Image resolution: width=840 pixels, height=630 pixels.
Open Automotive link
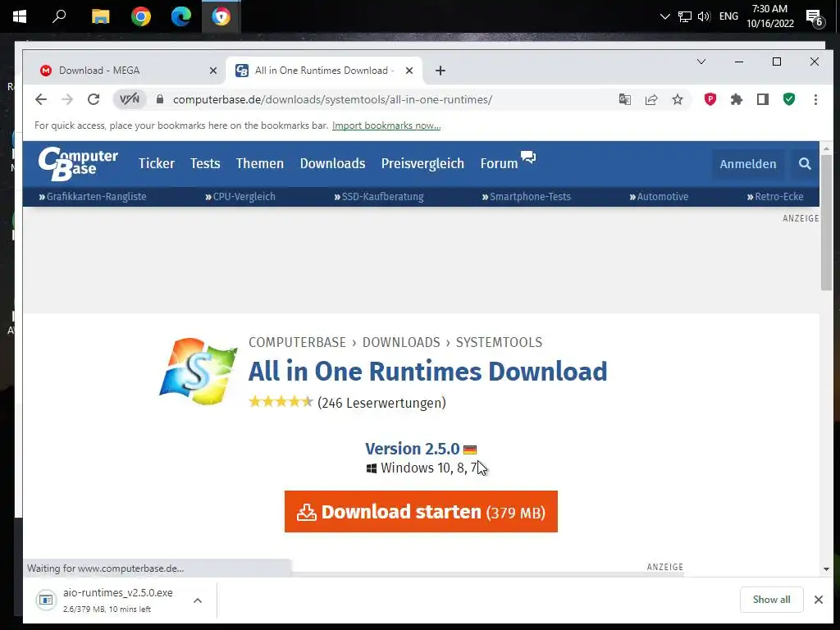[659, 197]
